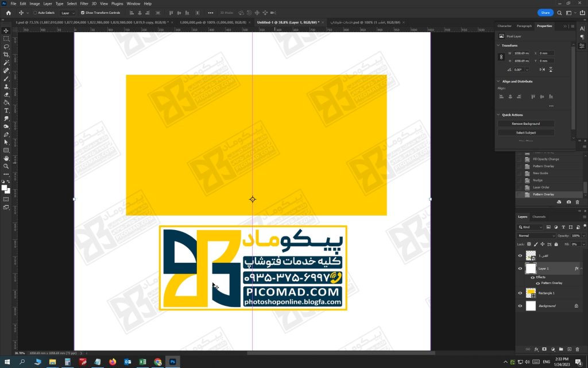
Task: Flip horizontally in Properties Transform
Action: pos(542,70)
